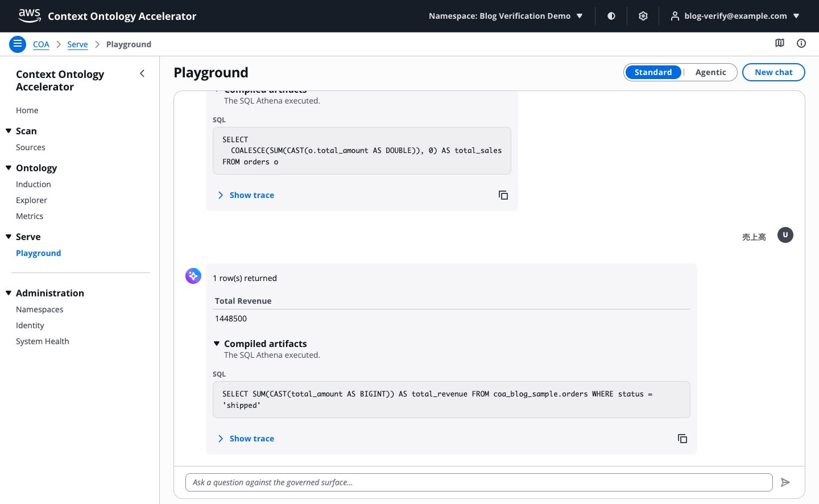Screen dimensions: 819x504
Task: Copy the total_sales SQL response
Action: point(503,195)
